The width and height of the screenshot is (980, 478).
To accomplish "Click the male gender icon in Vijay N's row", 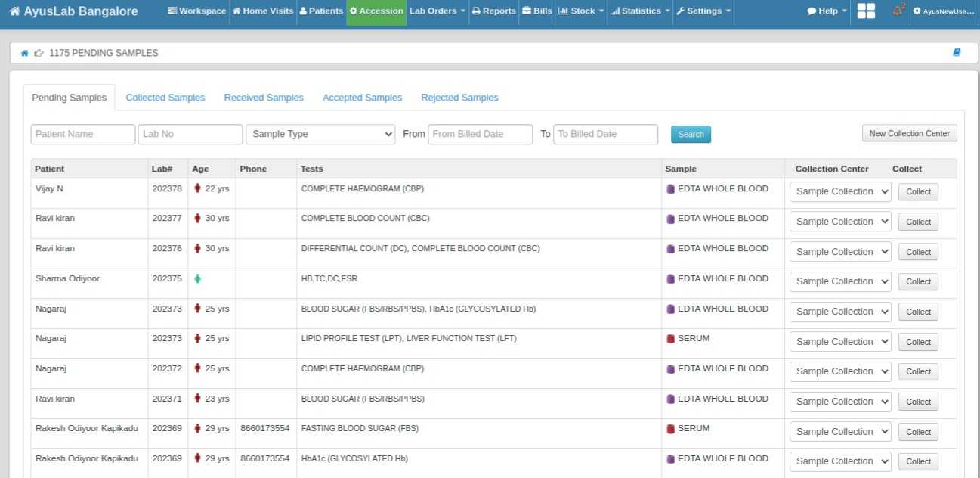I will (x=198, y=188).
